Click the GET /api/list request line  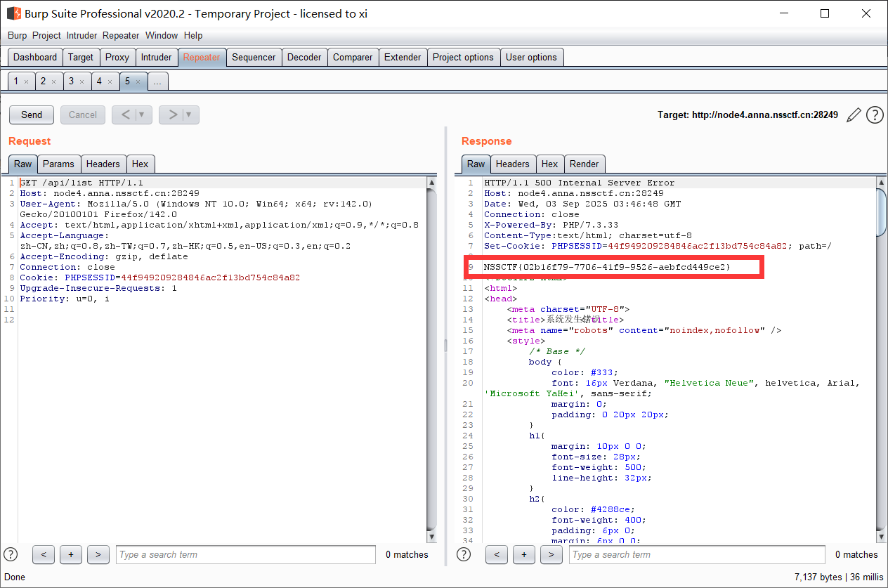tap(81, 183)
